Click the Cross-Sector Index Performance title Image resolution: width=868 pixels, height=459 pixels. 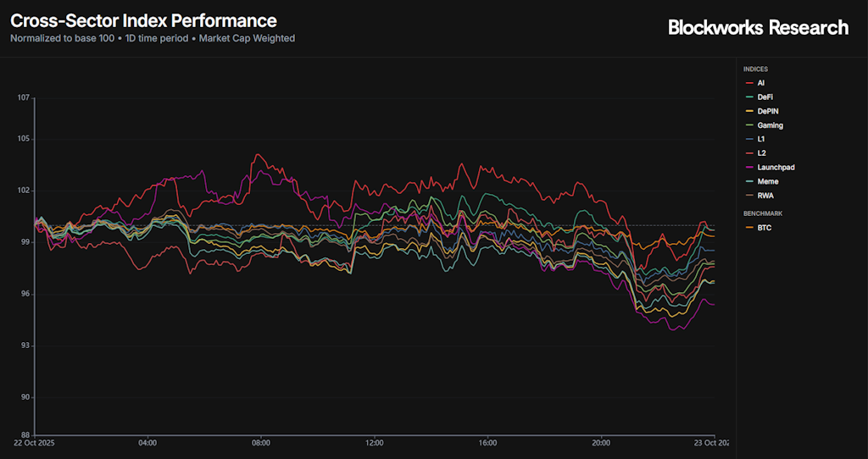tap(143, 20)
